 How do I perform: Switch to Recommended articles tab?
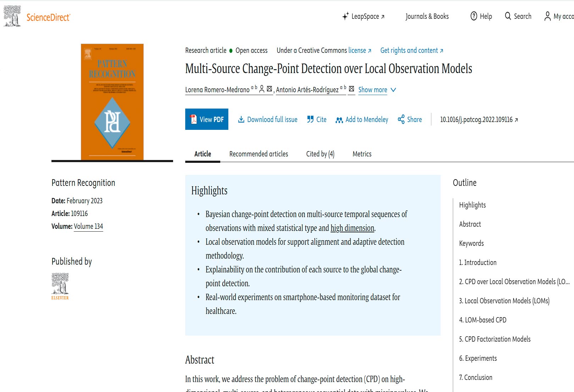point(259,154)
